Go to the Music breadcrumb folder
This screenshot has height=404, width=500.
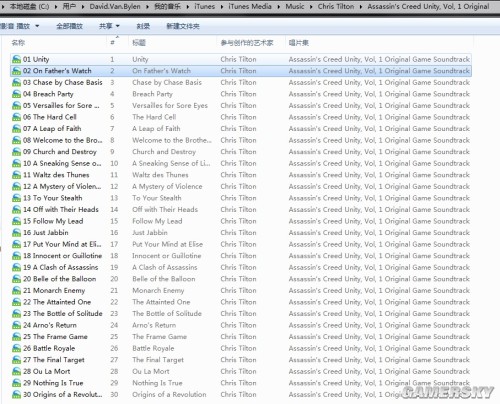[x=295, y=6]
